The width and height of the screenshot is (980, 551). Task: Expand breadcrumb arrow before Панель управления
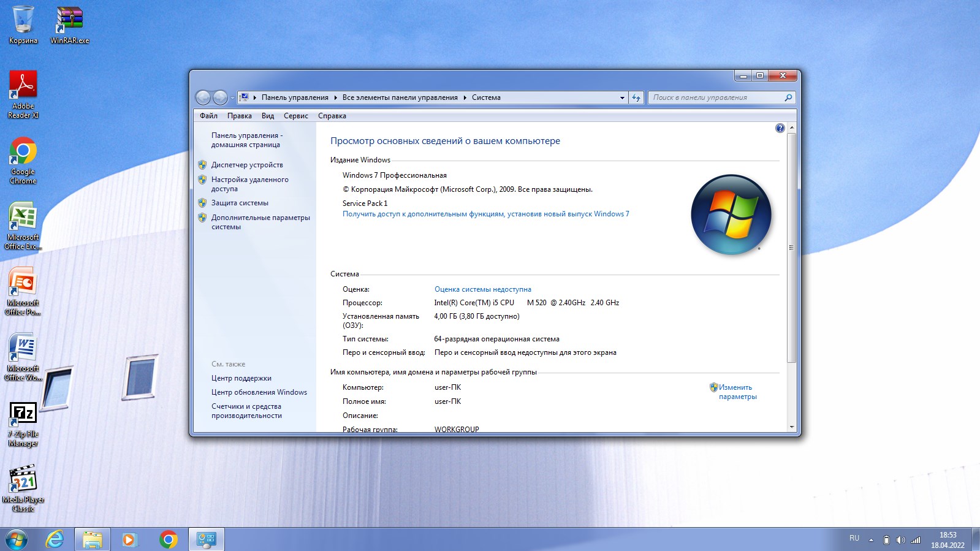[x=255, y=97]
